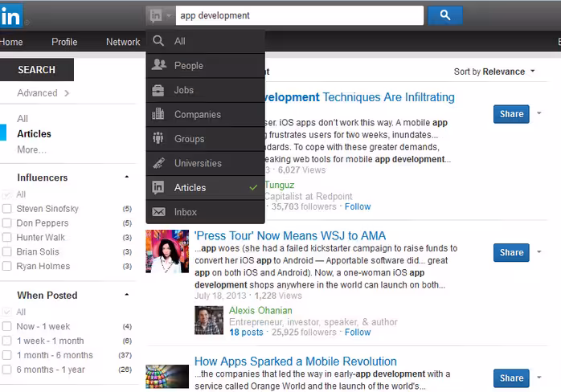This screenshot has height=392, width=561.
Task: Open arrow menu beside 'Press Tour' Share
Action: point(539,251)
